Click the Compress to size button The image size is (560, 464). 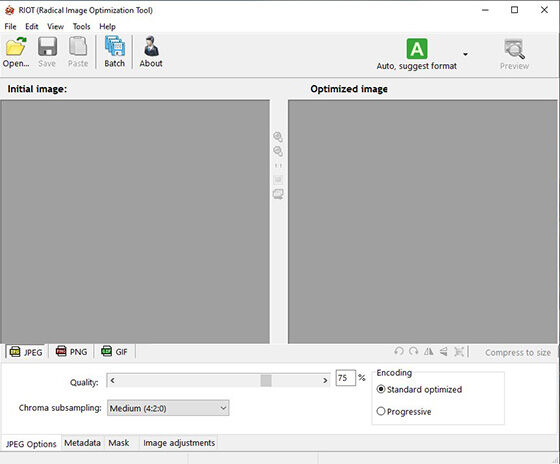(x=518, y=353)
